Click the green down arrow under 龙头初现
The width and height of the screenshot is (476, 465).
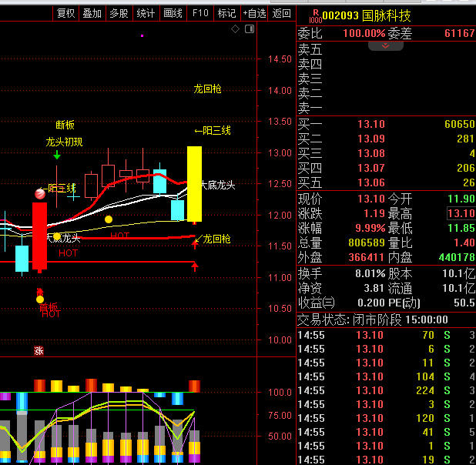57,156
